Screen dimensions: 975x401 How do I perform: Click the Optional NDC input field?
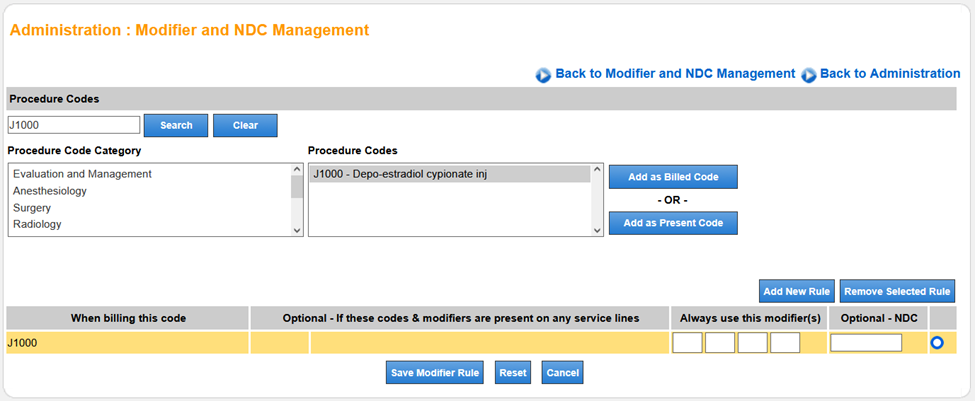tap(866, 343)
